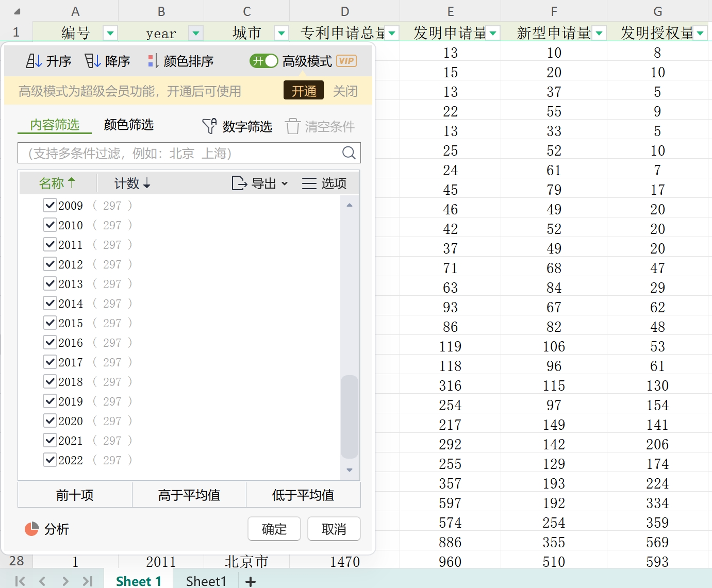Uncheck the 2012 checkbox
The image size is (712, 588).
[50, 264]
